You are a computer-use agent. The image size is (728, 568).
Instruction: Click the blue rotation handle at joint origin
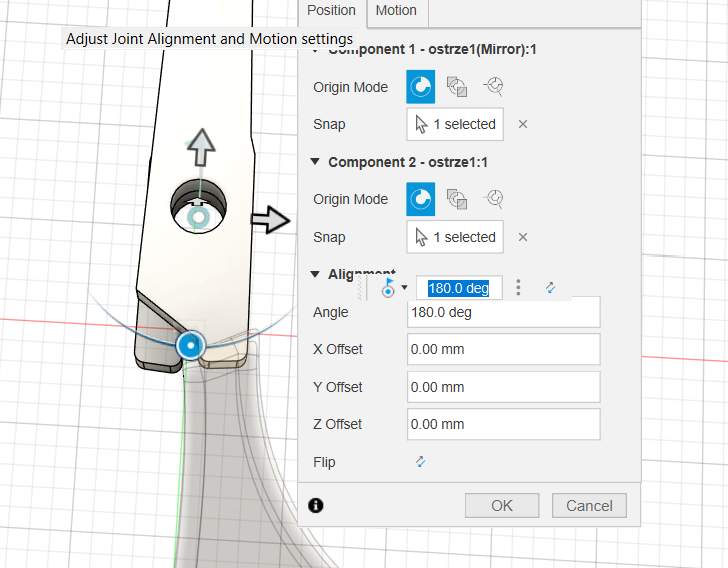coord(189,346)
